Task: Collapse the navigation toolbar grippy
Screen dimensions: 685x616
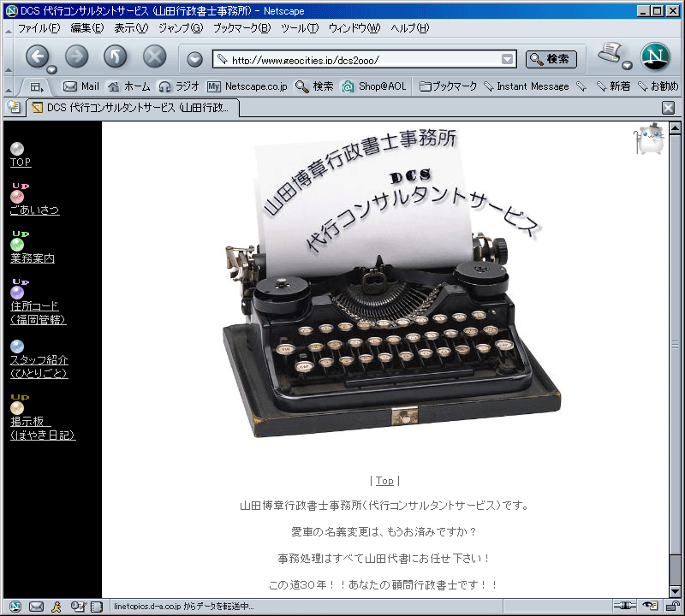Action: pos(9,58)
